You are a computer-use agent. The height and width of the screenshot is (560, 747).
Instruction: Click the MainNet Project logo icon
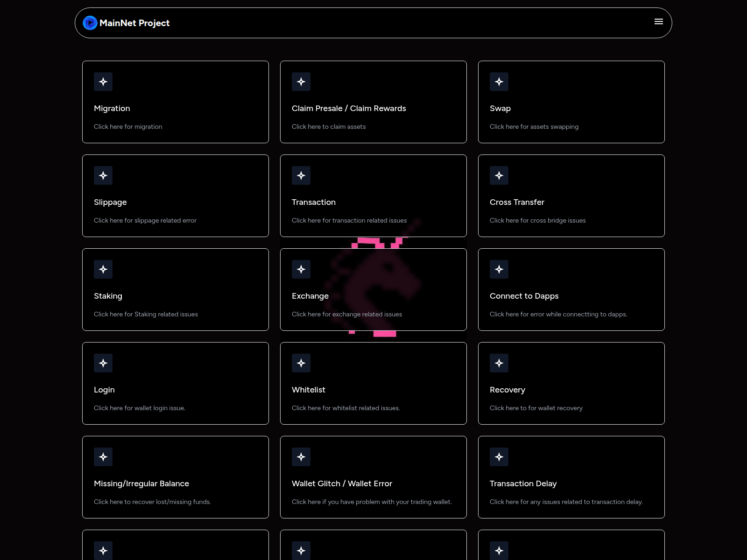click(x=90, y=23)
